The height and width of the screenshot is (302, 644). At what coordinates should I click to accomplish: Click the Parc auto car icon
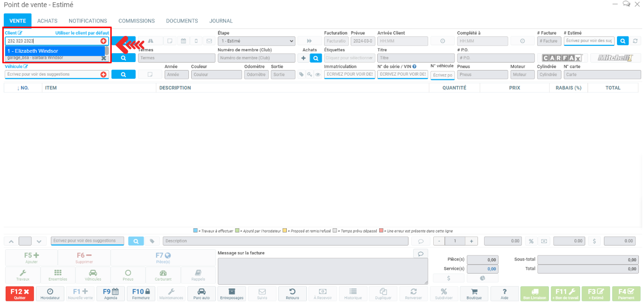201,294
